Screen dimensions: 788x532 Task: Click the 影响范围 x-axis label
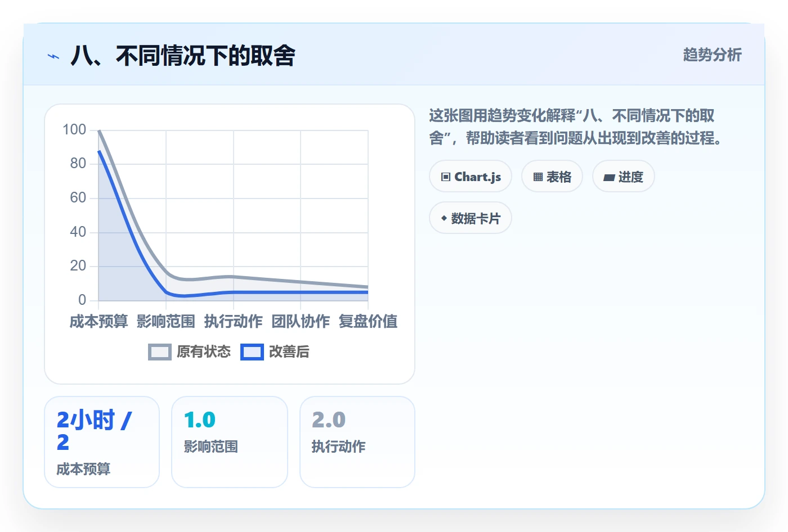tap(166, 322)
